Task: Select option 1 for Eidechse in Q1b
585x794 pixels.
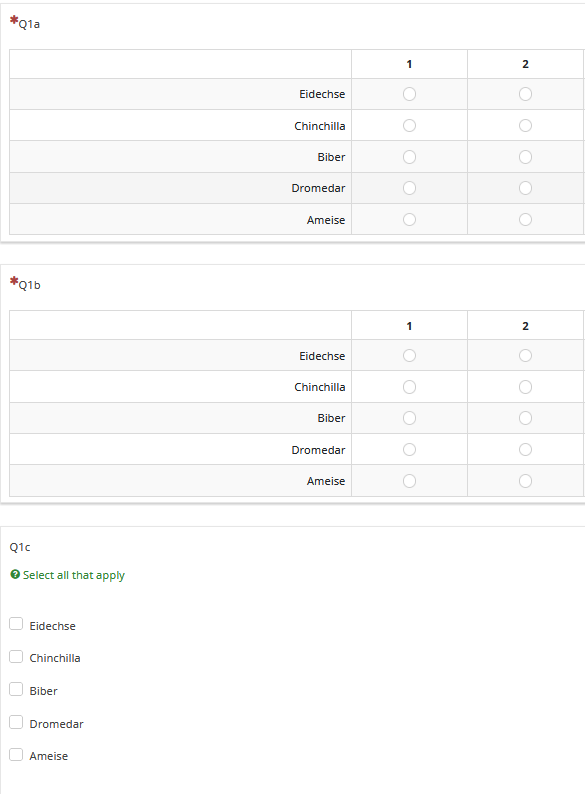Action: tap(409, 356)
